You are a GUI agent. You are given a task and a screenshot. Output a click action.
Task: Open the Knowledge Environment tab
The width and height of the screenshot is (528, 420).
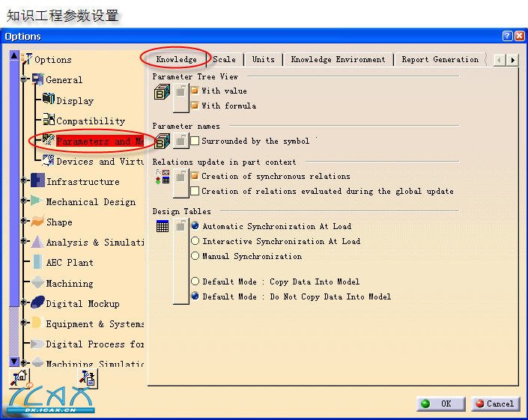click(338, 59)
